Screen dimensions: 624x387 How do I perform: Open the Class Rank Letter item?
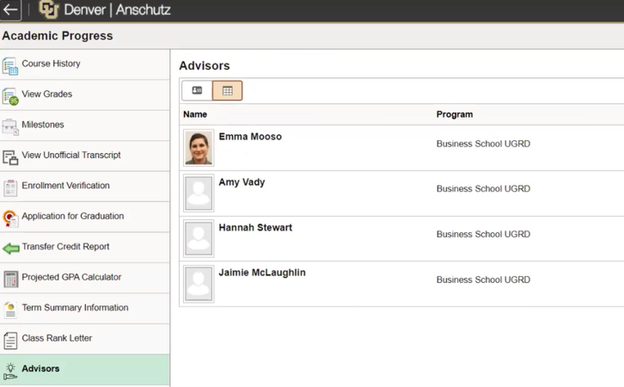point(85,339)
